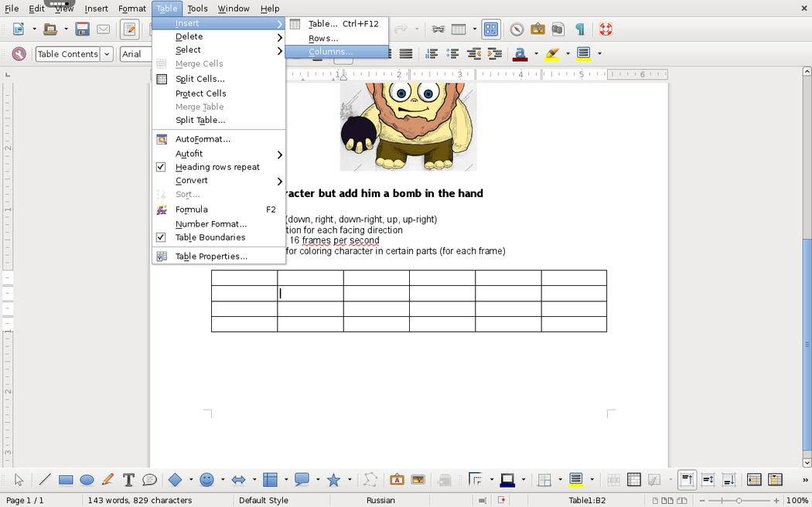Choose the Text box tool
Screen dimensions: 812x507
pos(128,480)
